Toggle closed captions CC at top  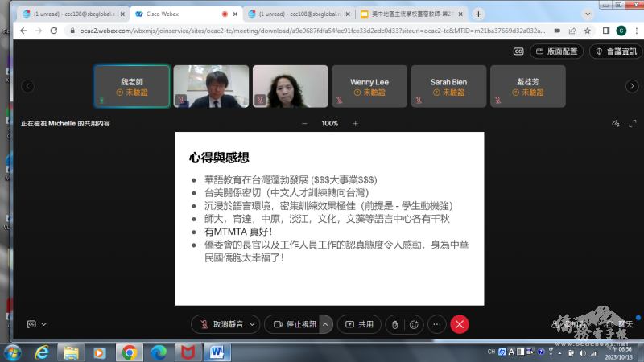click(518, 51)
